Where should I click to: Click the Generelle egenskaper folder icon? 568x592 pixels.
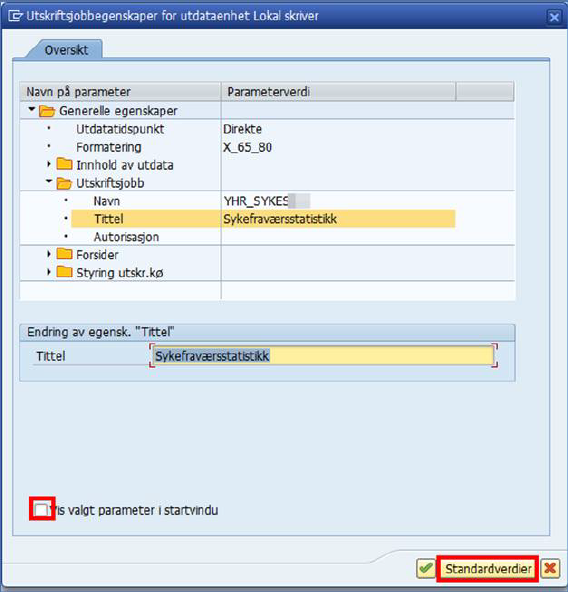pos(47,111)
